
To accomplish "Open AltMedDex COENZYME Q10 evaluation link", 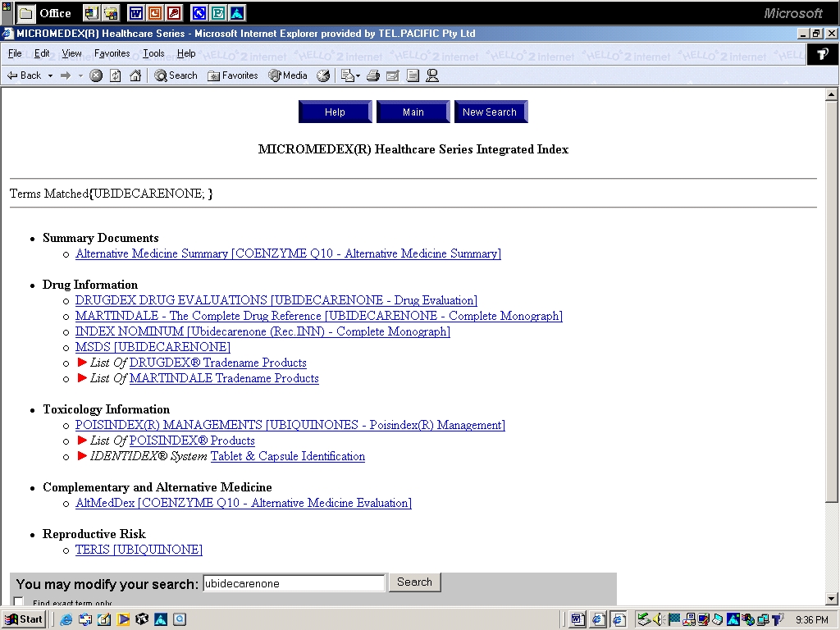I will coord(243,503).
